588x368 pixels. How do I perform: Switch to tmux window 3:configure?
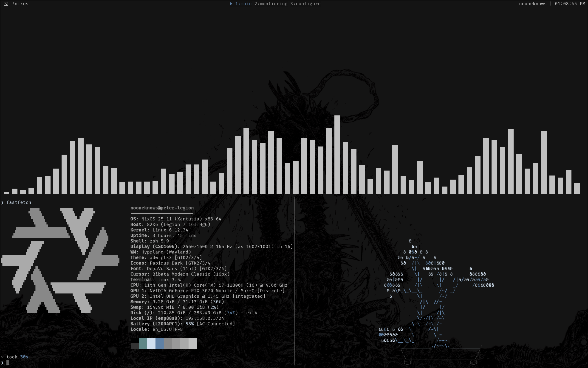[x=305, y=4]
